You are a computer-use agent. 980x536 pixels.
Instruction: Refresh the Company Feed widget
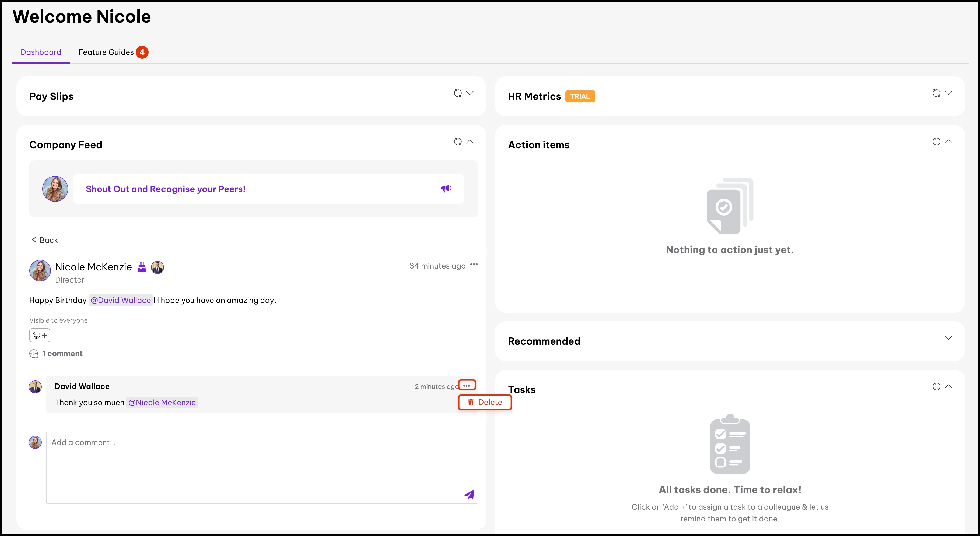pyautogui.click(x=458, y=142)
